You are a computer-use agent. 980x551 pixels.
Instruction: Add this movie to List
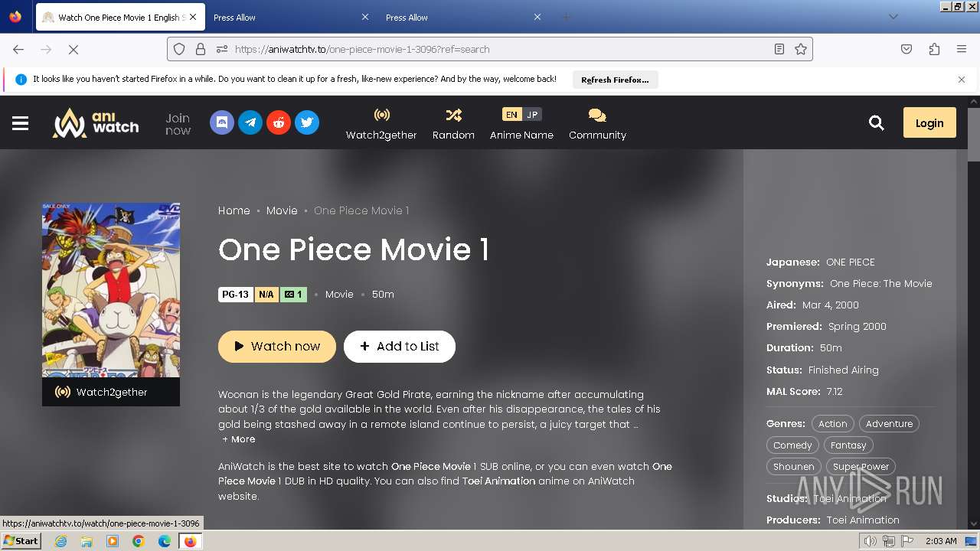[x=400, y=347]
